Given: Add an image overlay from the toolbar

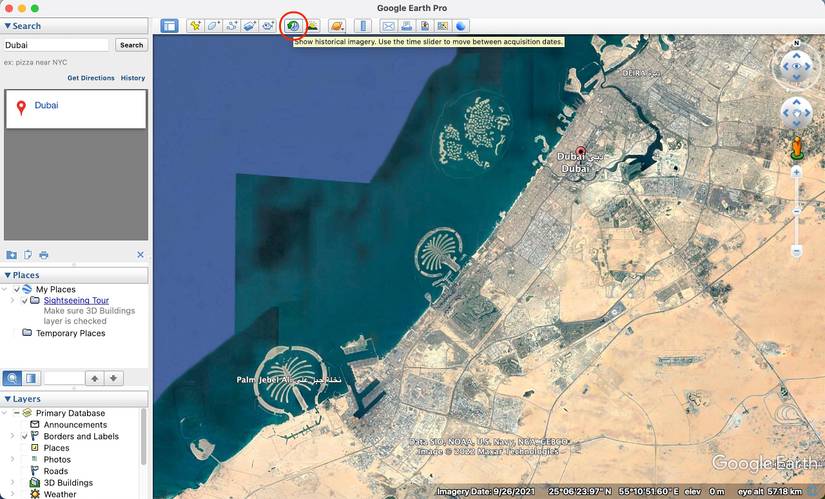Looking at the screenshot, I should [249, 26].
